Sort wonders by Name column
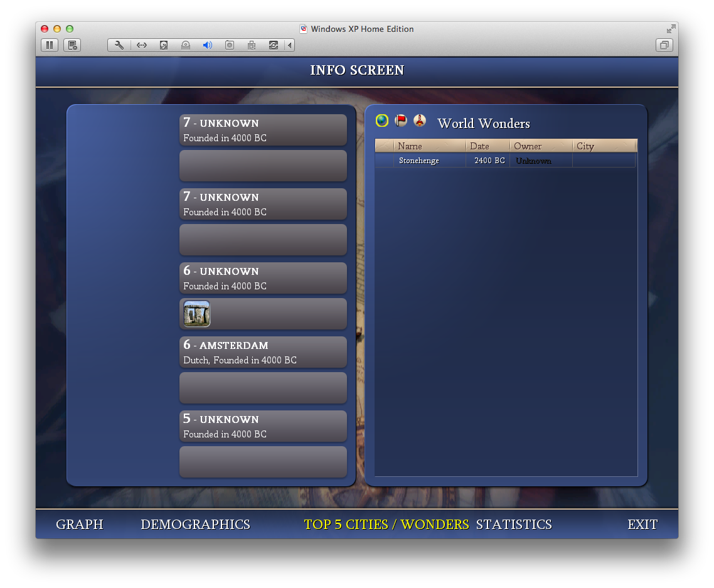Viewport: 714px width, 588px height. tap(429, 146)
